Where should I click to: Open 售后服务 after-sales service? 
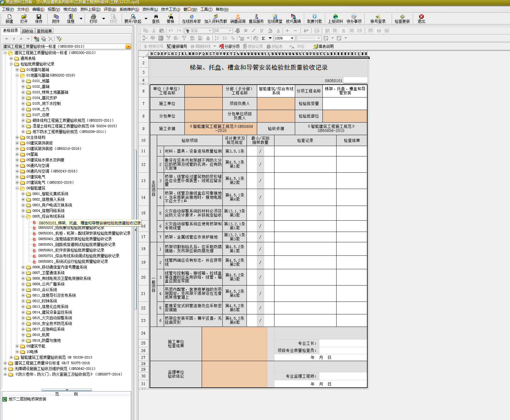[x=256, y=18]
